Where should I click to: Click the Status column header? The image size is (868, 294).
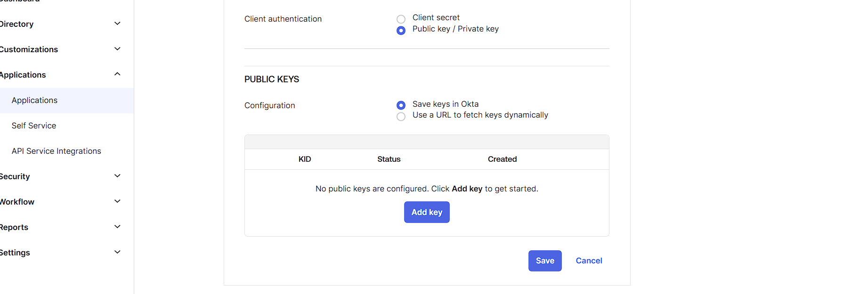pos(389,159)
